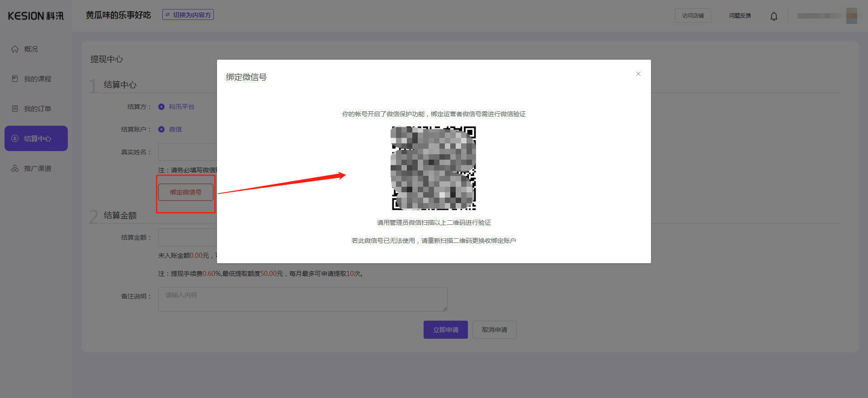The image size is (868, 398).
Task: Open 推广渠道 menu item
Action: pos(38,168)
